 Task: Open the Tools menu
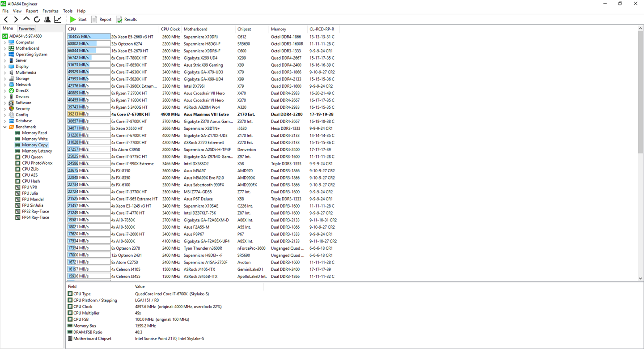[68, 11]
